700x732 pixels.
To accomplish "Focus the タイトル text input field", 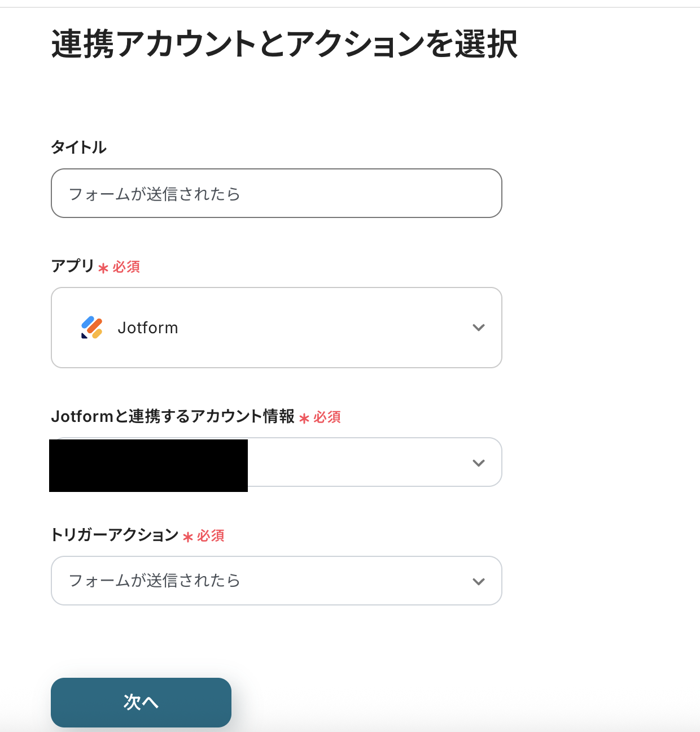I will pyautogui.click(x=277, y=193).
